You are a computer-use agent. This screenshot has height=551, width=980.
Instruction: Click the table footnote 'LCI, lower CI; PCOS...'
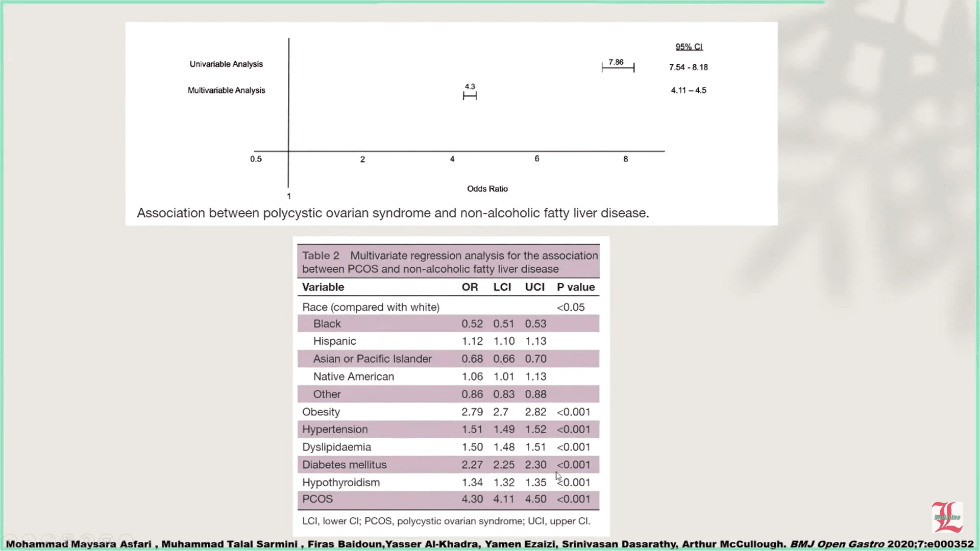[x=446, y=521]
